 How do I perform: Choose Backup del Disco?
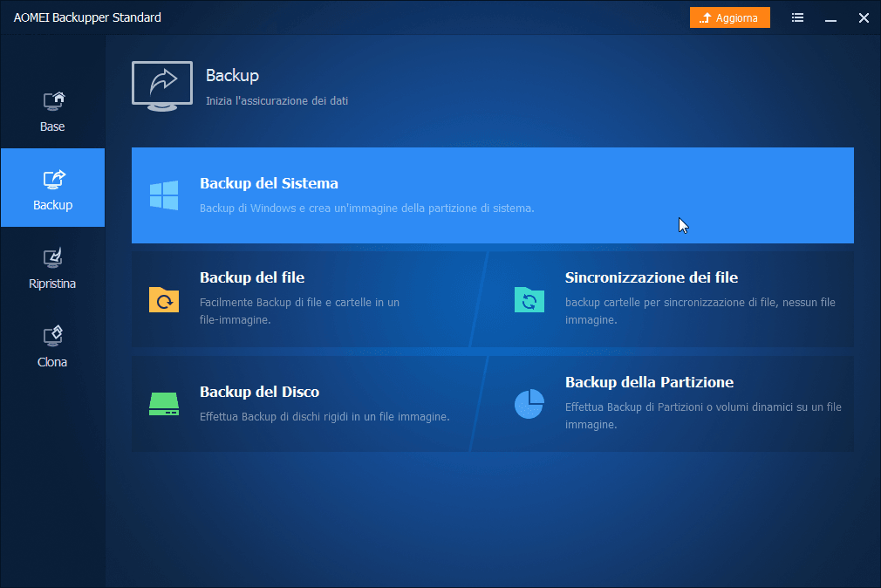(307, 404)
